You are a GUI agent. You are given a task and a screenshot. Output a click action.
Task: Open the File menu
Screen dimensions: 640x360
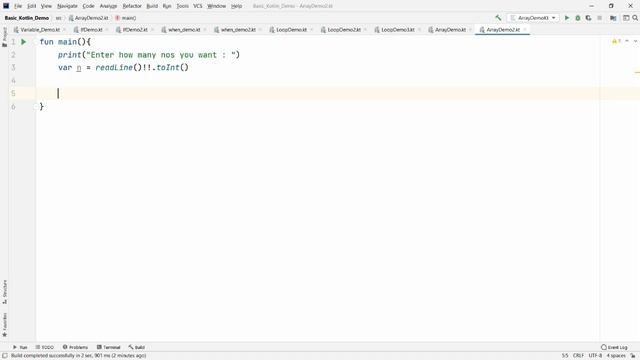18,6
